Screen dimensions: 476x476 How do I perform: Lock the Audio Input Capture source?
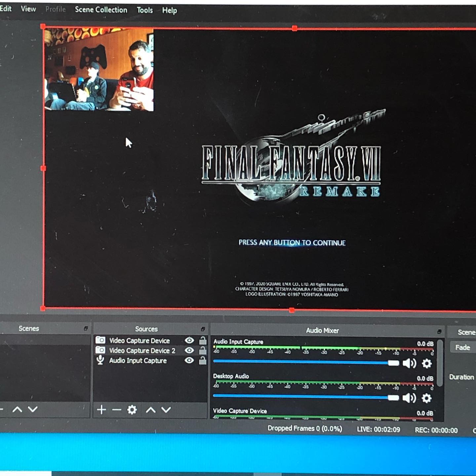coord(203,360)
